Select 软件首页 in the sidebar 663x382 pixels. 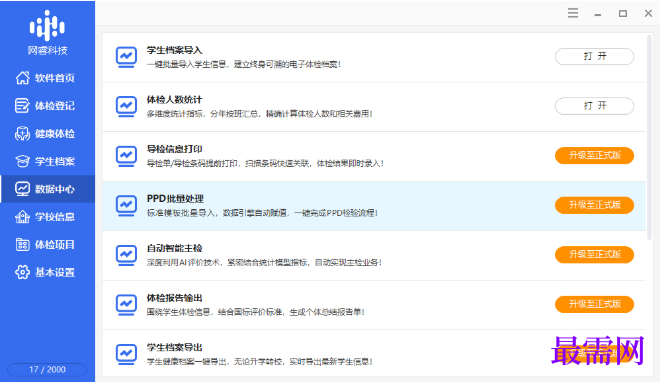point(55,78)
